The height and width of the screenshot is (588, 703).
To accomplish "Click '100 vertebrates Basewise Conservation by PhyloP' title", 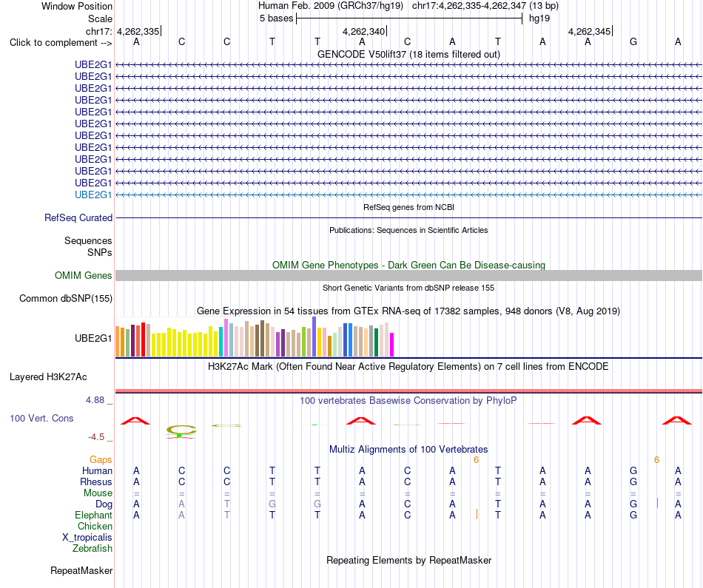I will (x=408, y=401).
